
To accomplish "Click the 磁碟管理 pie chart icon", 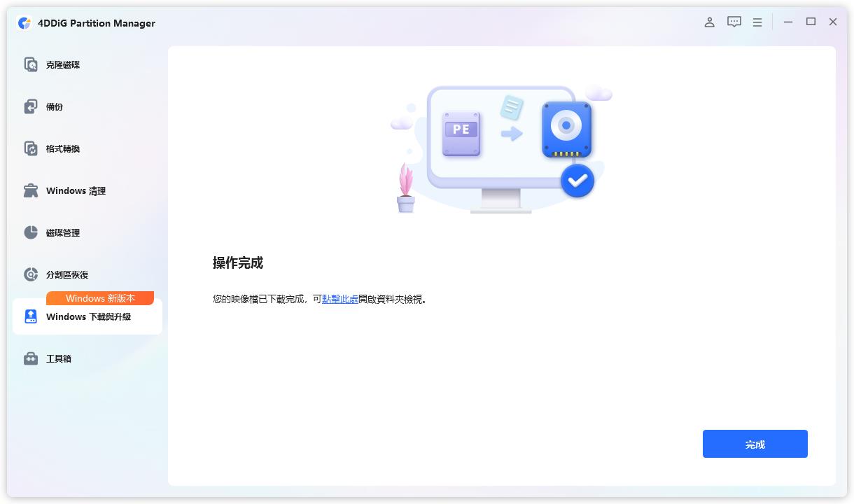I will tap(31, 232).
